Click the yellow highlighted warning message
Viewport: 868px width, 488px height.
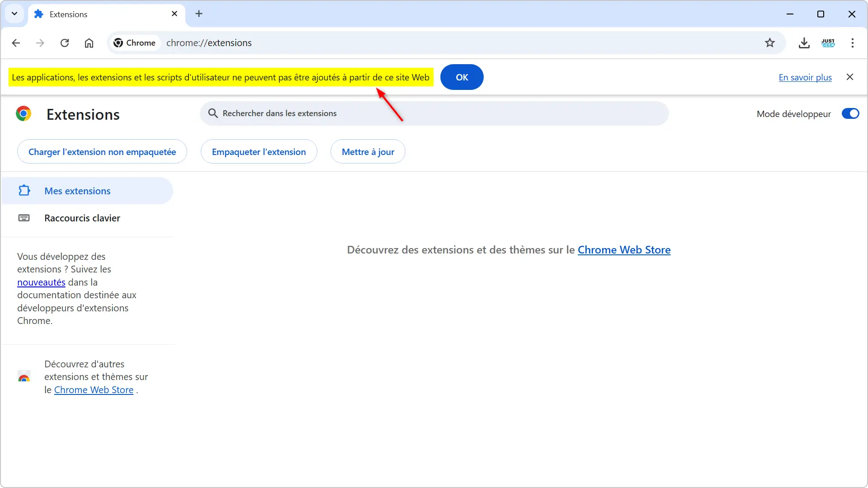(221, 77)
